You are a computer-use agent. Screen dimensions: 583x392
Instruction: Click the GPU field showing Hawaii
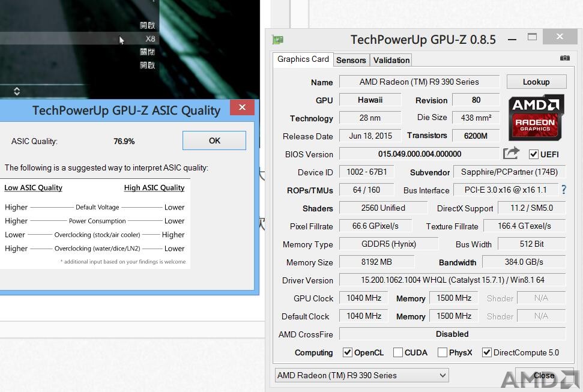click(370, 100)
